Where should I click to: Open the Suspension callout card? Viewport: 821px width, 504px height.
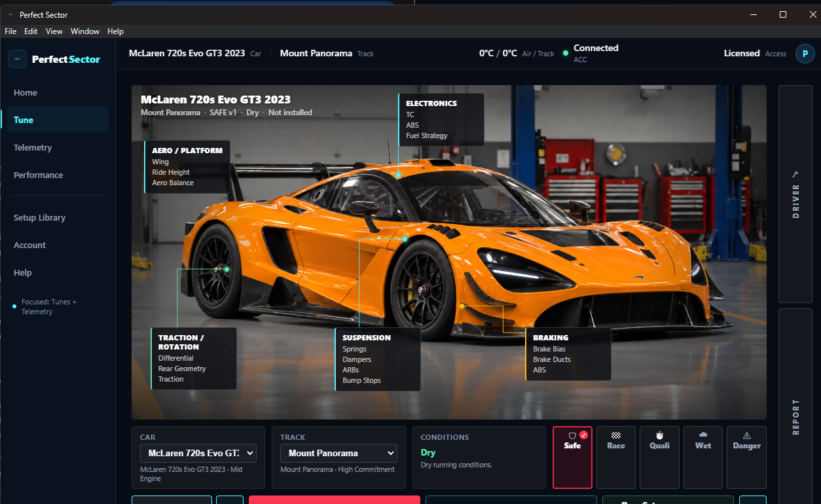pos(378,359)
